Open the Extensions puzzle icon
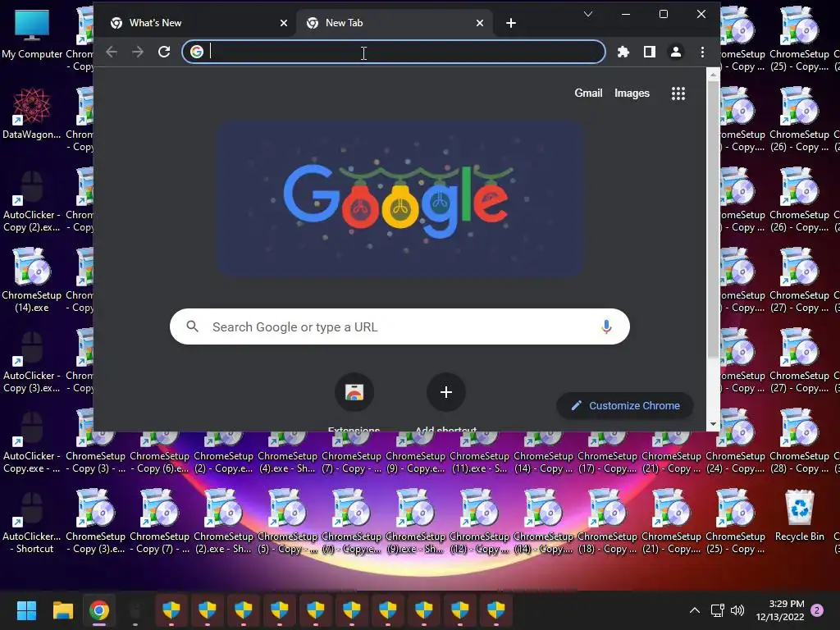The width and height of the screenshot is (840, 630). point(623,52)
